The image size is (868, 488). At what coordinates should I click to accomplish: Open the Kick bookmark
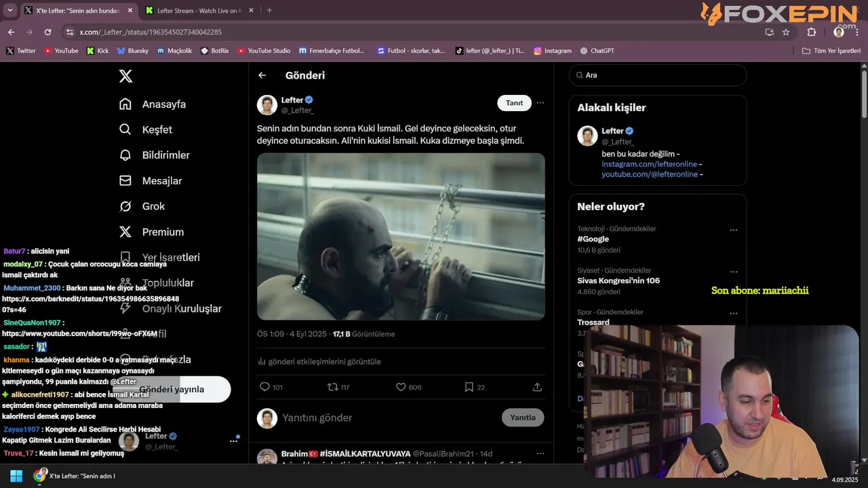pyautogui.click(x=98, y=51)
